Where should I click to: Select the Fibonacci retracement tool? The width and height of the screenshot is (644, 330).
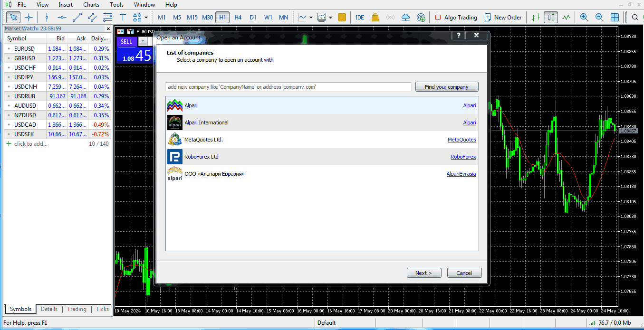click(x=107, y=18)
